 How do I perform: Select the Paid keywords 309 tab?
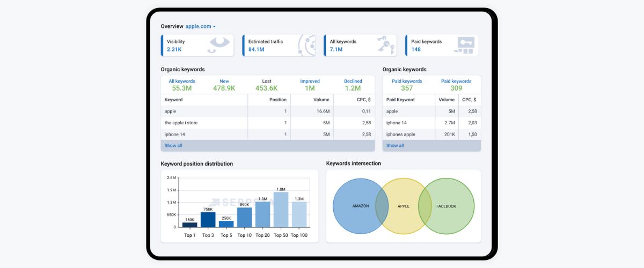456,85
